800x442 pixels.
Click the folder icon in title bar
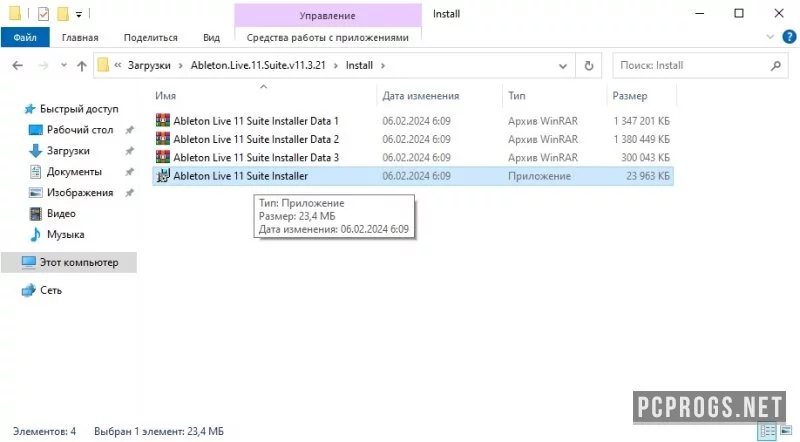tap(15, 14)
